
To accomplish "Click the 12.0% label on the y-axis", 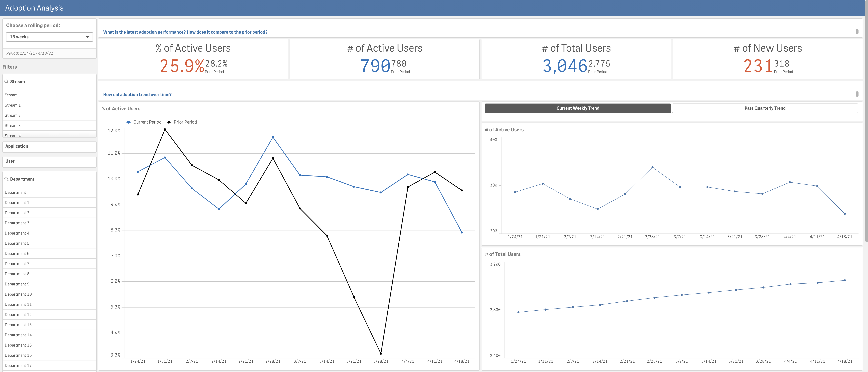I will (x=114, y=131).
